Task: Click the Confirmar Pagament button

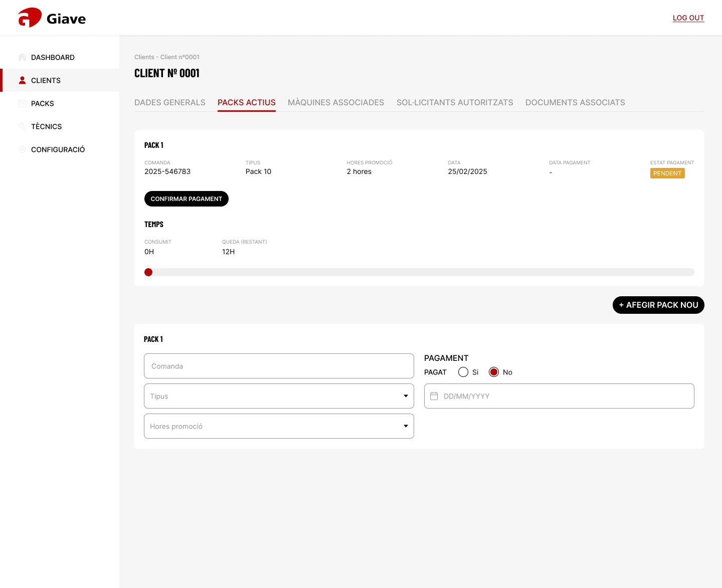Action: point(187,199)
